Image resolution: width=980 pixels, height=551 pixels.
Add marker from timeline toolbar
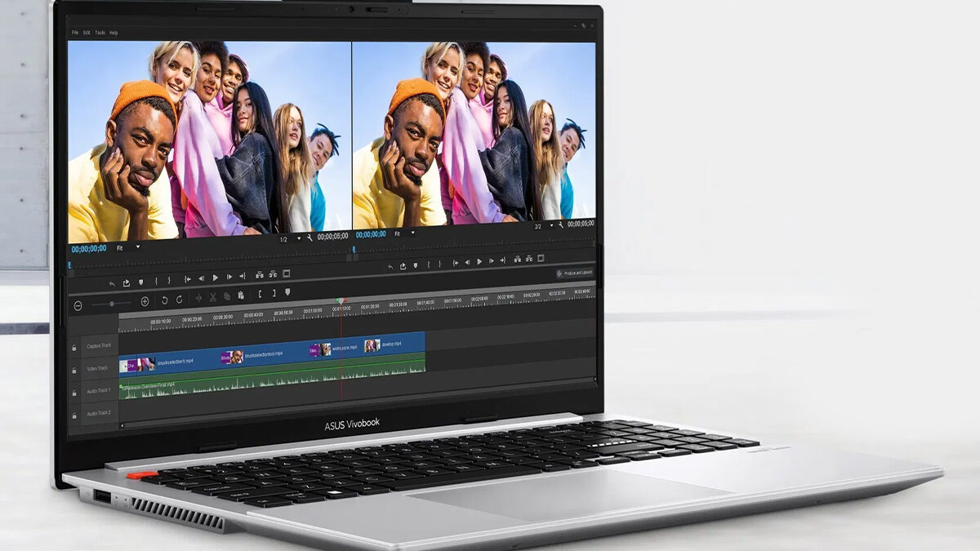[x=287, y=292]
